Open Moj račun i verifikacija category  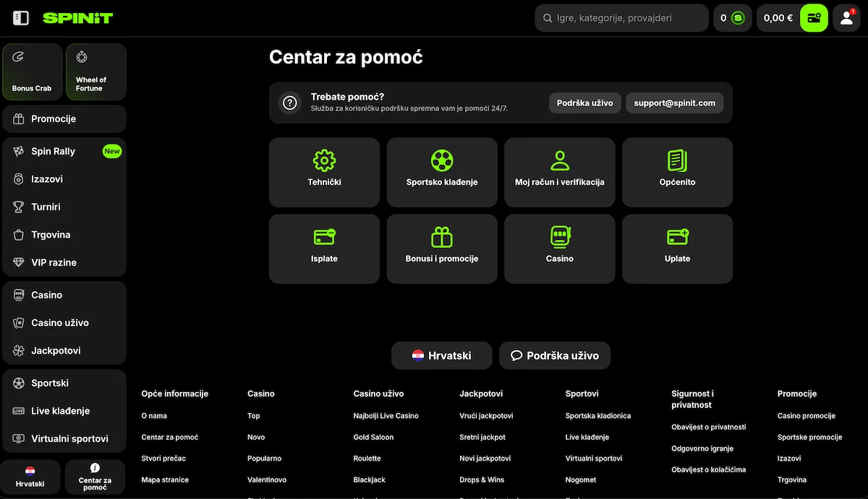559,172
